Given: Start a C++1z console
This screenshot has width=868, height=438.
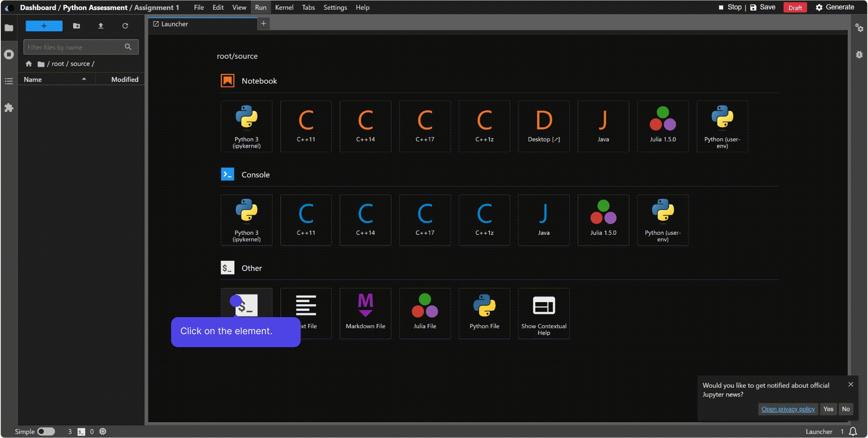Looking at the screenshot, I should click(484, 220).
